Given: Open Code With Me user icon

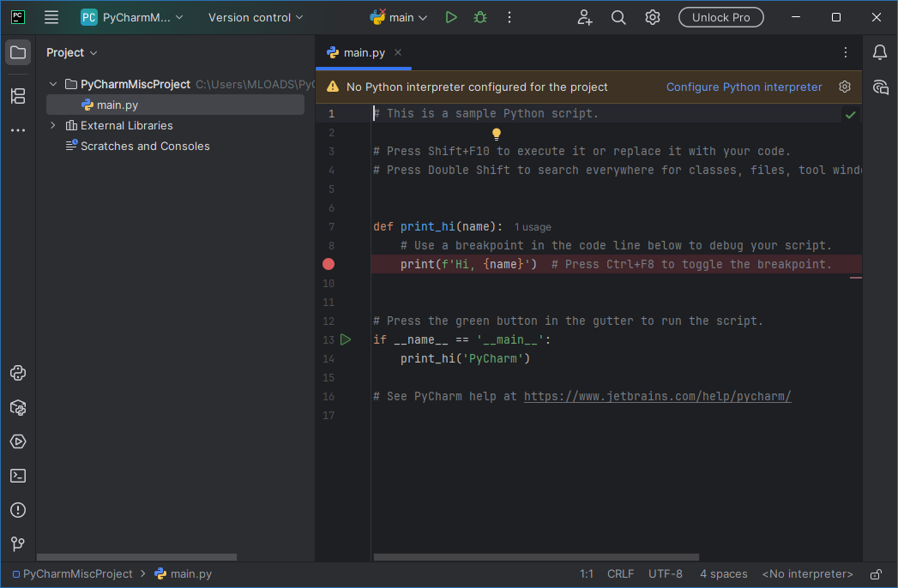Looking at the screenshot, I should click(584, 17).
